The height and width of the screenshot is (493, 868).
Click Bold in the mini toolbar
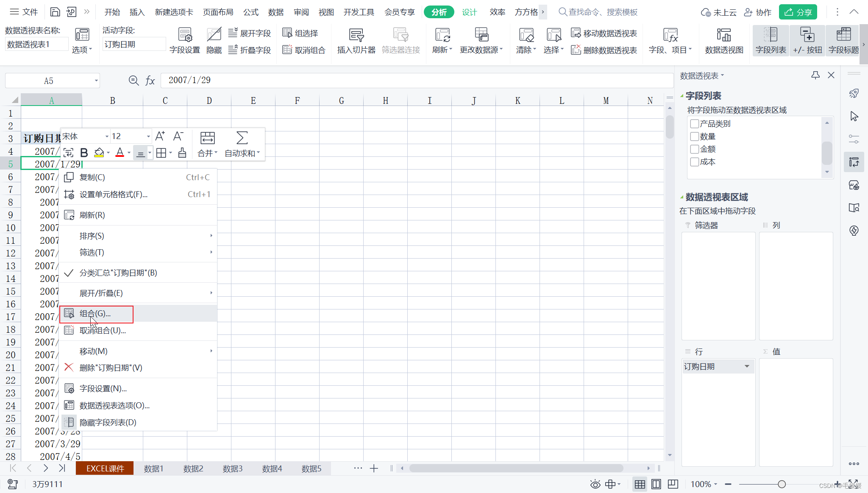tap(84, 153)
